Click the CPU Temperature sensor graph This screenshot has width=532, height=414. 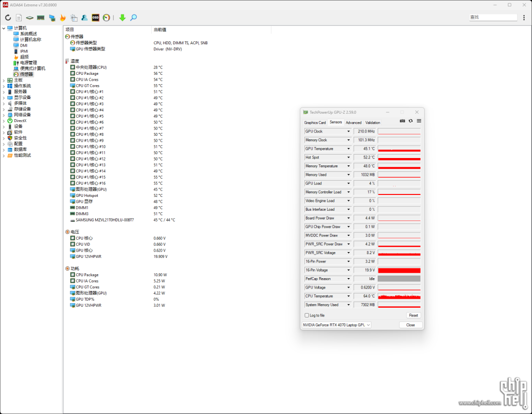tap(399, 296)
